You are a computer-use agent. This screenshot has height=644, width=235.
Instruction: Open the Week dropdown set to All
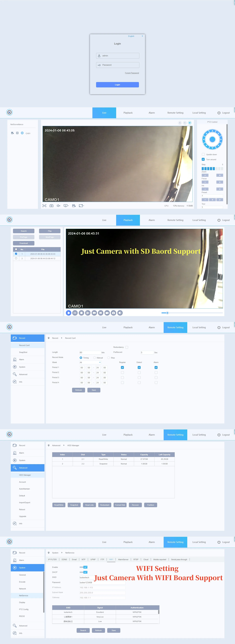(x=90, y=362)
